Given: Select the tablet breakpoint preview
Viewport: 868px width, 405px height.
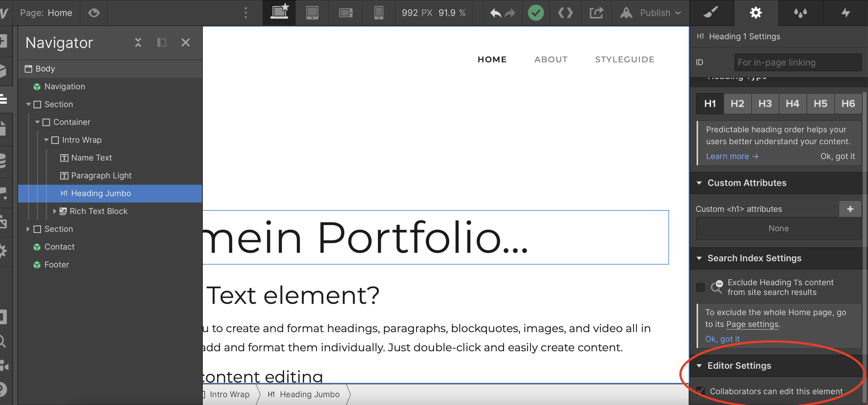Looking at the screenshot, I should click(312, 13).
